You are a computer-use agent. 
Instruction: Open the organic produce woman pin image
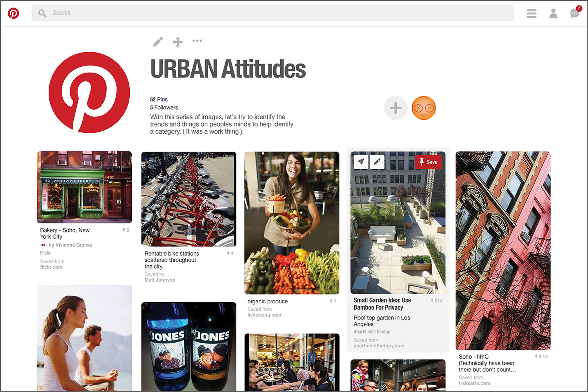tap(292, 223)
